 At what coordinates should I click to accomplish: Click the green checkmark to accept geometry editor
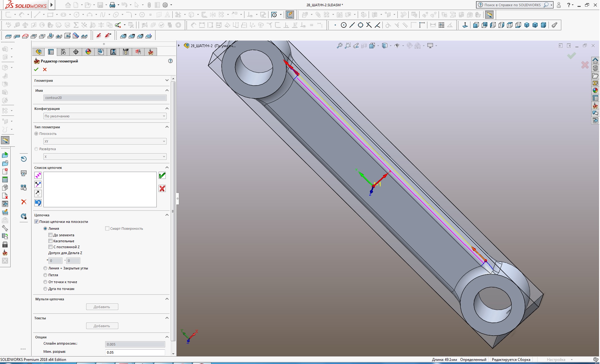[x=36, y=69]
